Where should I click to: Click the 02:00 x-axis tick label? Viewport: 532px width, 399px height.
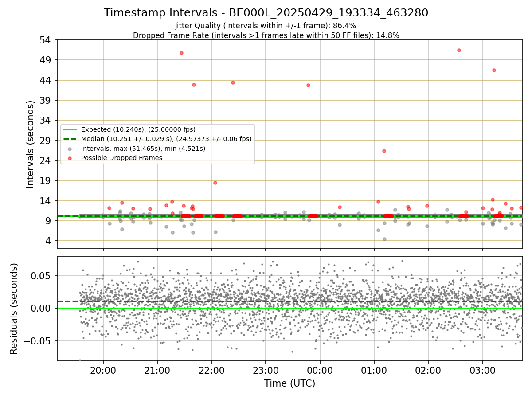(x=428, y=371)
